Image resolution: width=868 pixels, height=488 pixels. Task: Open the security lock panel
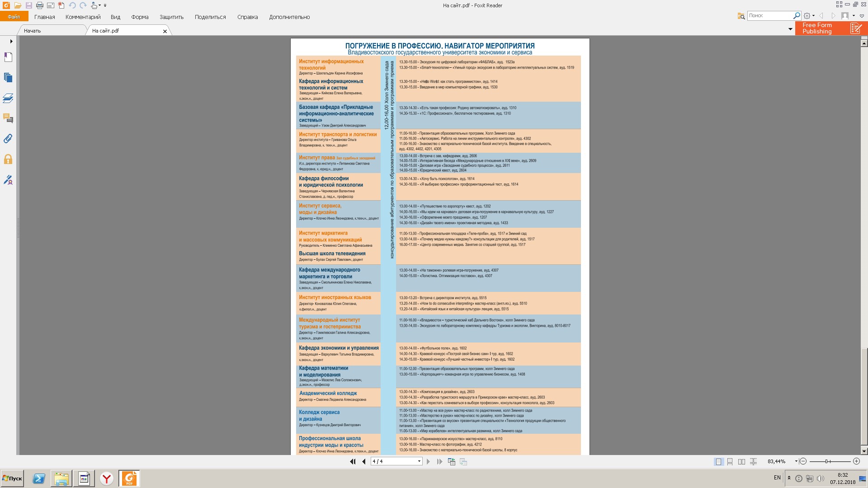[8, 159]
